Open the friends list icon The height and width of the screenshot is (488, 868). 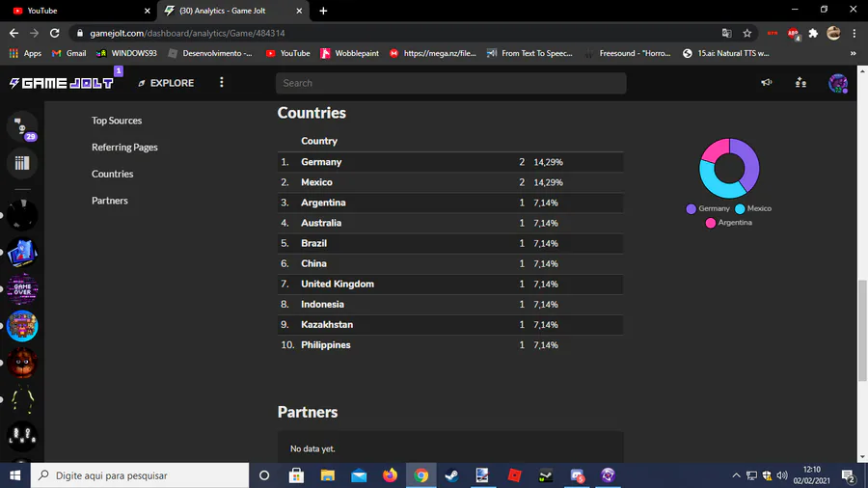800,82
